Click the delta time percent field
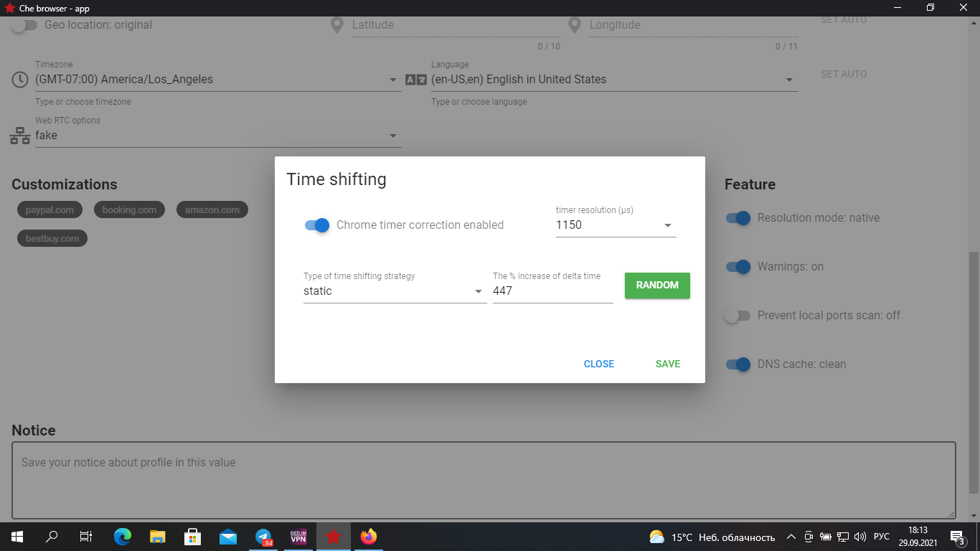Viewport: 980px width, 551px height. pos(552,291)
